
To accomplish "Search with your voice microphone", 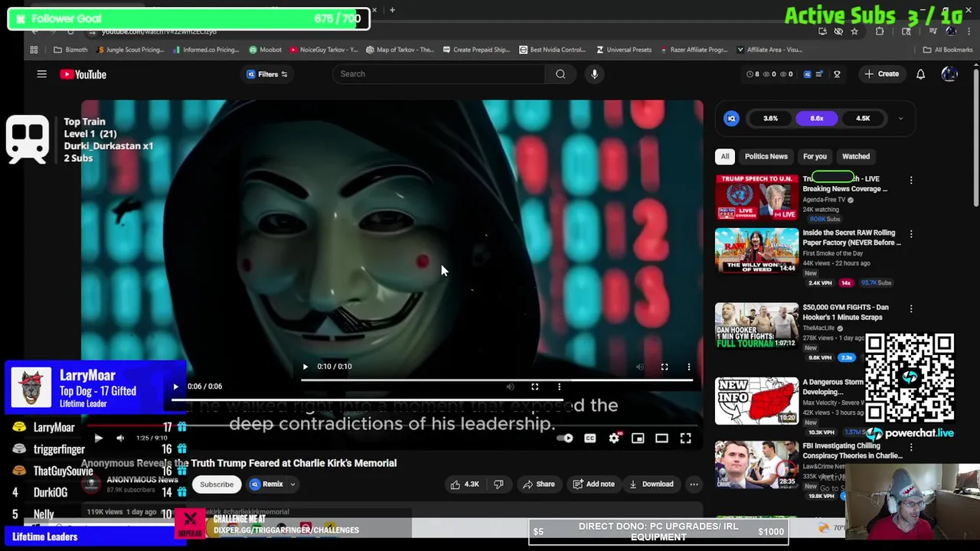I will pyautogui.click(x=594, y=74).
